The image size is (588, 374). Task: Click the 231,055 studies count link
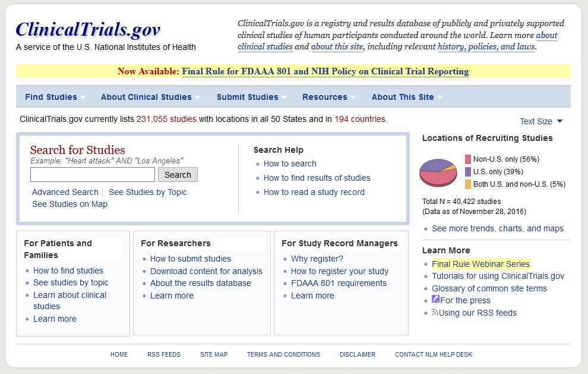point(166,119)
